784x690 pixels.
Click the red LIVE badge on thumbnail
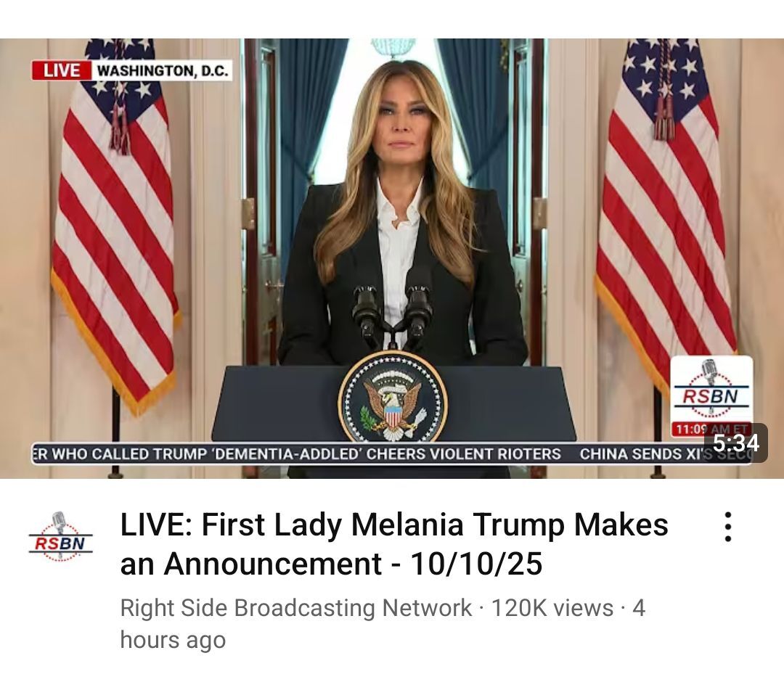click(x=62, y=70)
